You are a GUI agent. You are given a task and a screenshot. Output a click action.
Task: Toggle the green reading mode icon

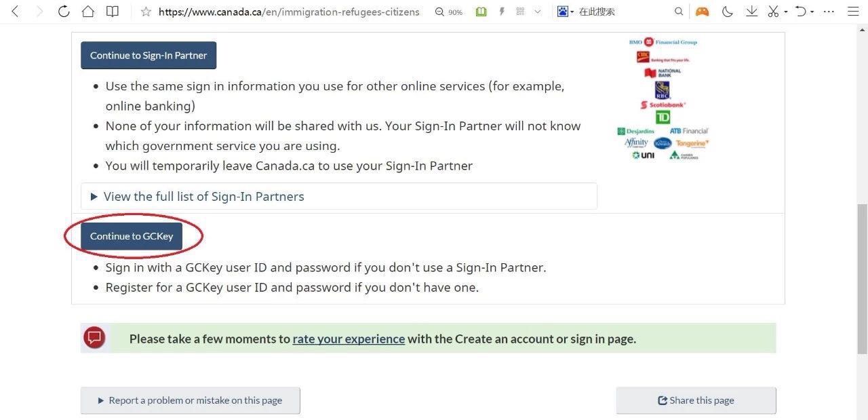481,12
